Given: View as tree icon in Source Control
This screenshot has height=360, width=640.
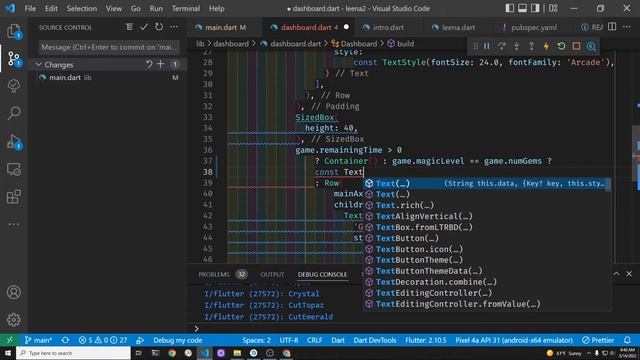Looking at the screenshot, I should pyautogui.click(x=129, y=27).
